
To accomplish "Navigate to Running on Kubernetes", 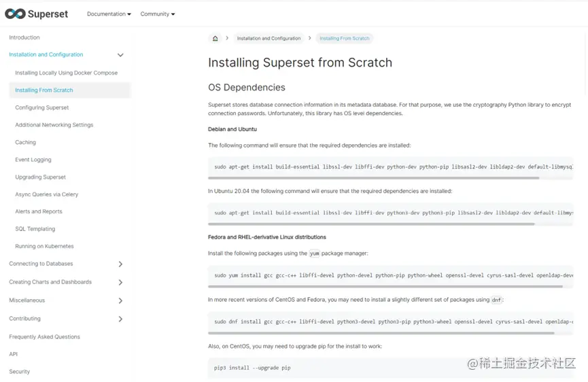I will tap(44, 246).
